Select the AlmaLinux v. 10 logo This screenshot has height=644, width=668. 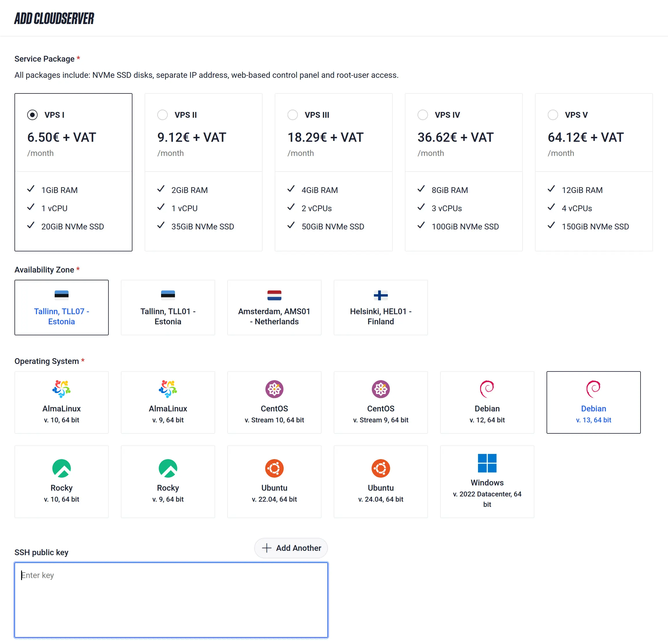(x=61, y=389)
